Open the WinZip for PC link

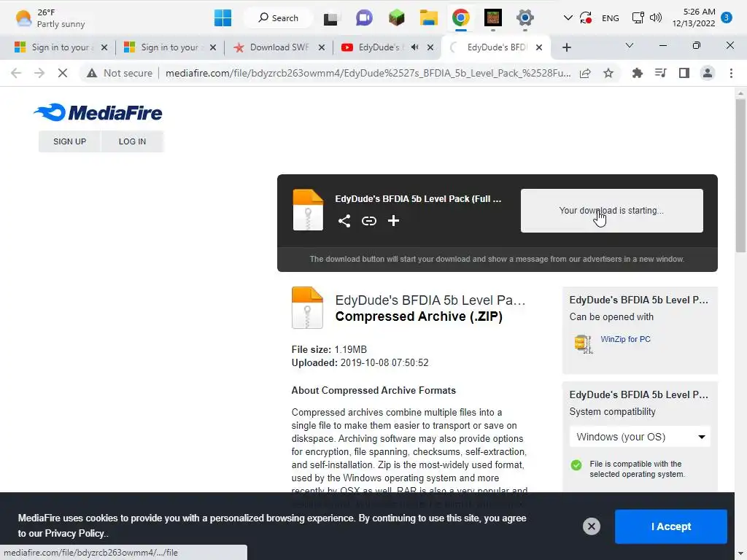(x=625, y=339)
